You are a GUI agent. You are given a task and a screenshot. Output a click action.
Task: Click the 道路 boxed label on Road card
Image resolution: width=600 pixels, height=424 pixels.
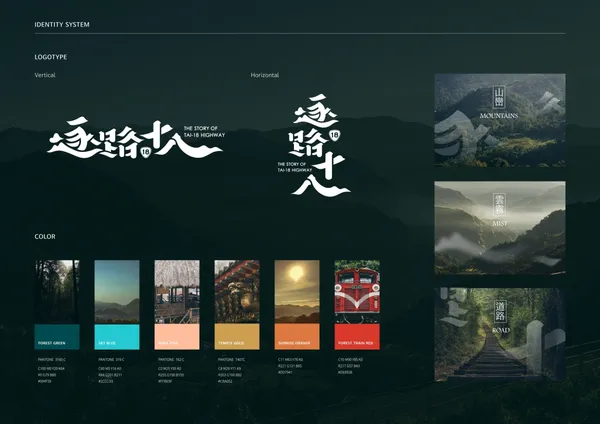point(500,312)
